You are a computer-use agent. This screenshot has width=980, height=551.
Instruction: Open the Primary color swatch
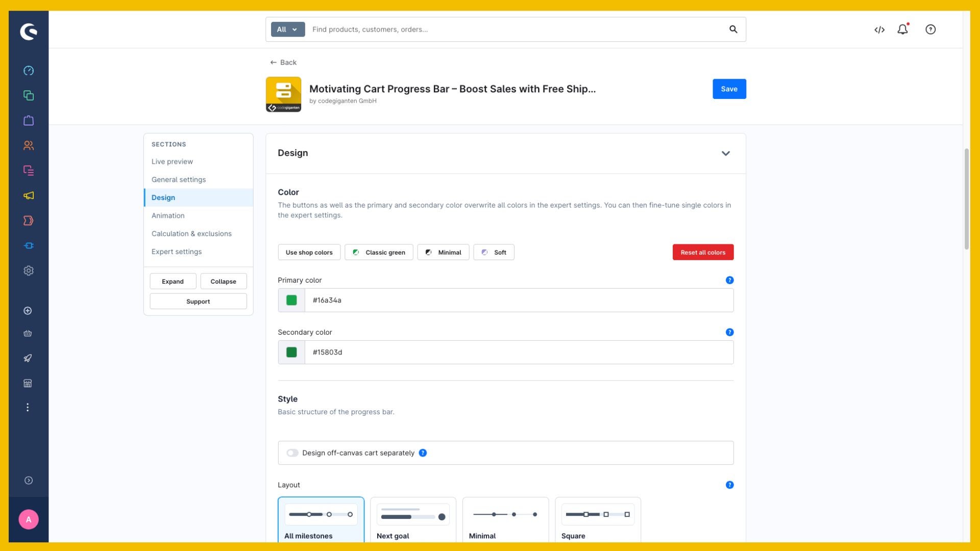click(x=291, y=300)
